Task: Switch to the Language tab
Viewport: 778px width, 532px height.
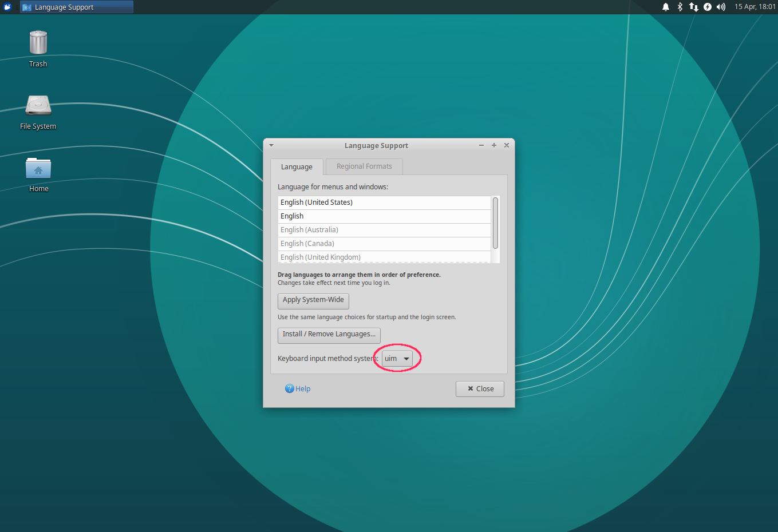Action: tap(297, 166)
